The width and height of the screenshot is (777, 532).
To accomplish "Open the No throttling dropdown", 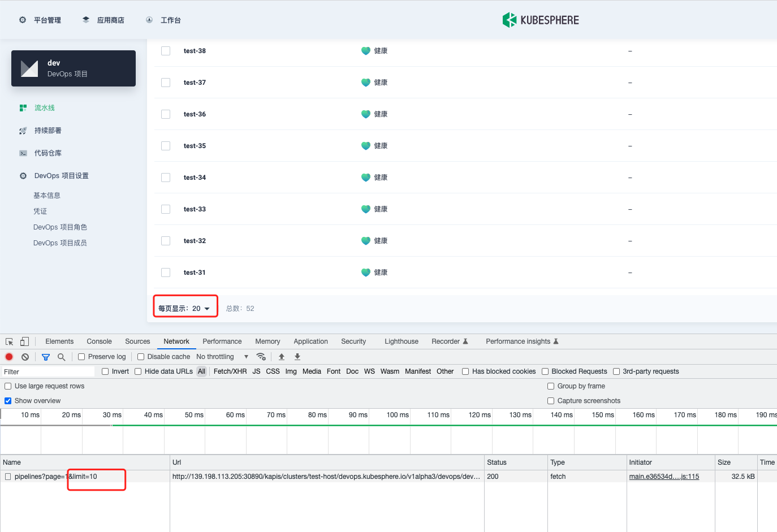I will pyautogui.click(x=215, y=356).
